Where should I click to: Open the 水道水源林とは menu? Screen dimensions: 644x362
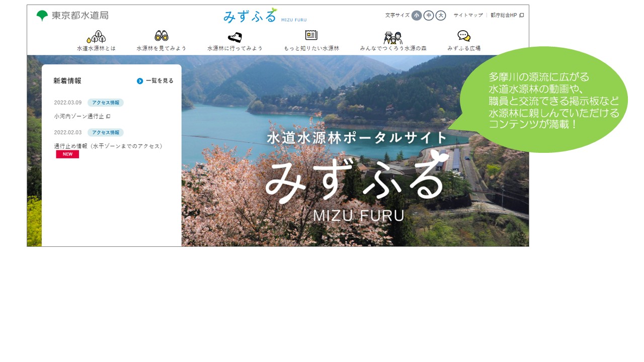(96, 48)
